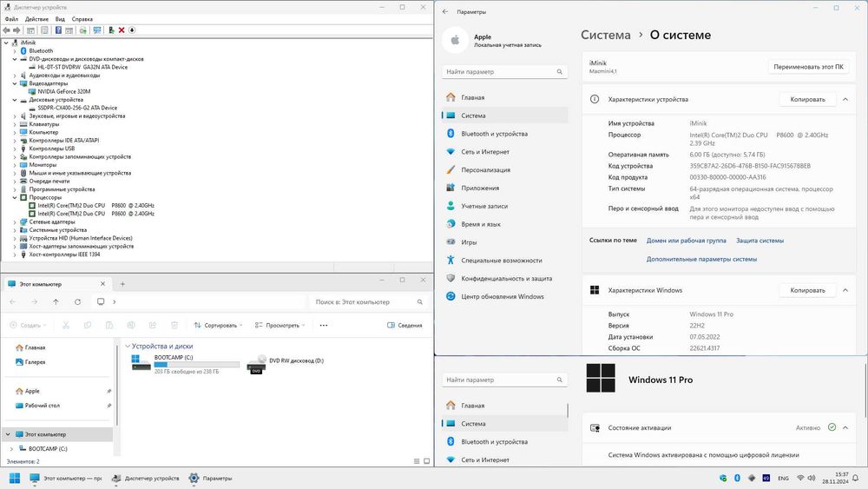The height and width of the screenshot is (489, 868).
Task: Open Персонализация in Settings sidebar
Action: (x=505, y=170)
